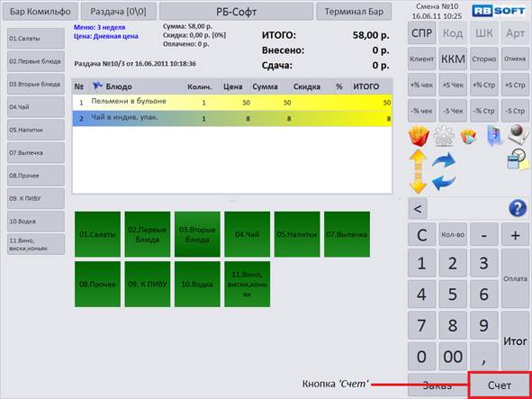532x399 pixels.
Task: Tap the green 05.Напитки tile
Action: click(297, 234)
